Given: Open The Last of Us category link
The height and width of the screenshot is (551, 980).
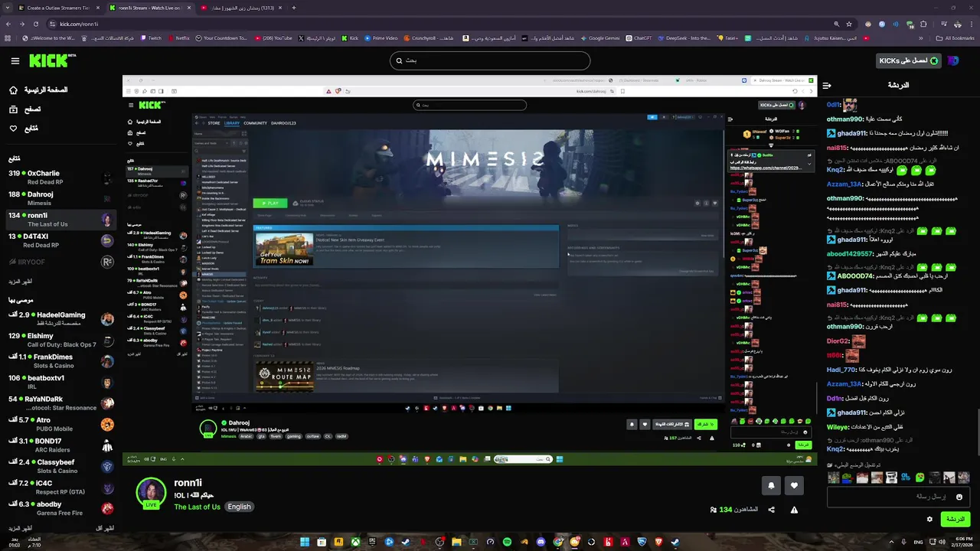Looking at the screenshot, I should (x=197, y=507).
